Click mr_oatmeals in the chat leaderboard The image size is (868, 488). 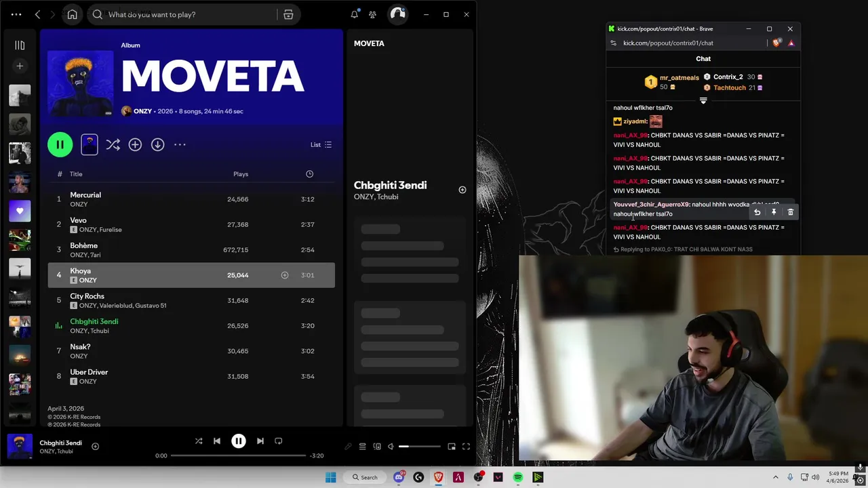pos(679,78)
